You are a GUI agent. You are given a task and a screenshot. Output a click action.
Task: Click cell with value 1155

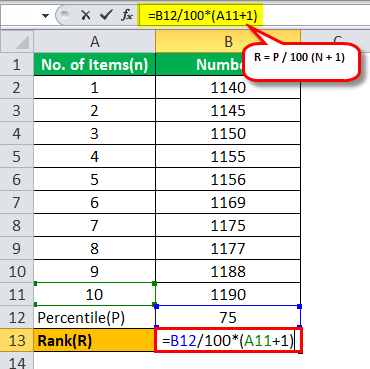point(228,156)
